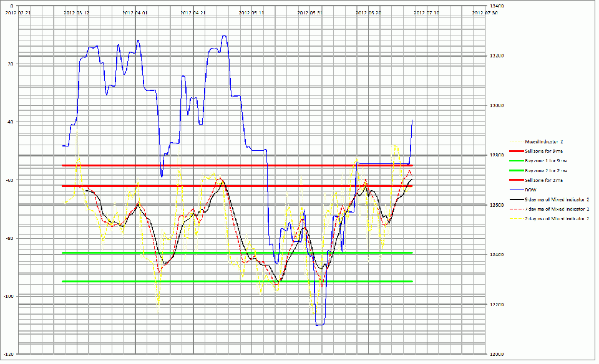Select the "Sell zone for 9 ma" legend entry
Screen dimensions: 599x364
pos(536,151)
